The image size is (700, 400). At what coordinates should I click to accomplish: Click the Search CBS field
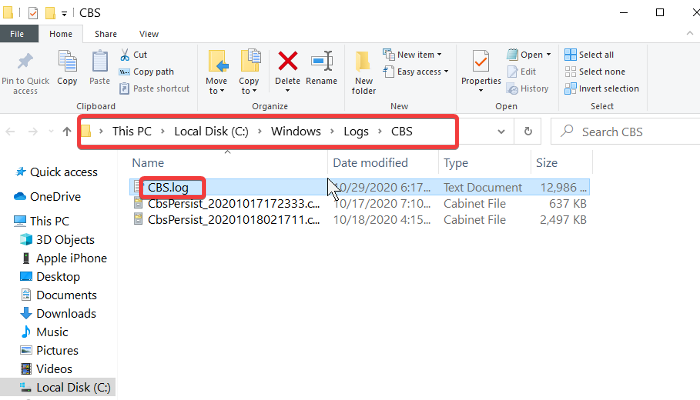pos(625,132)
